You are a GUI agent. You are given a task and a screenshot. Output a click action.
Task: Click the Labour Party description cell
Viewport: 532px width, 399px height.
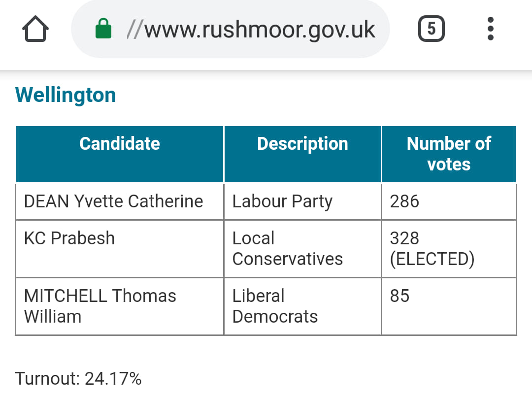(282, 201)
